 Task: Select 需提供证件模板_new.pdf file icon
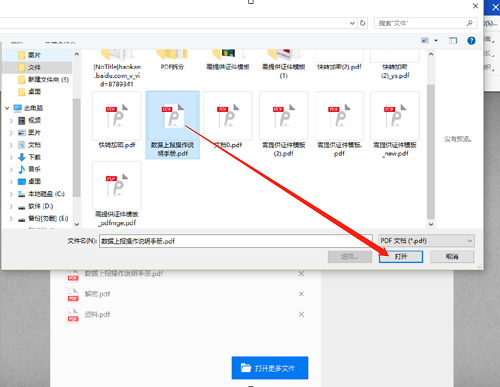click(x=395, y=116)
